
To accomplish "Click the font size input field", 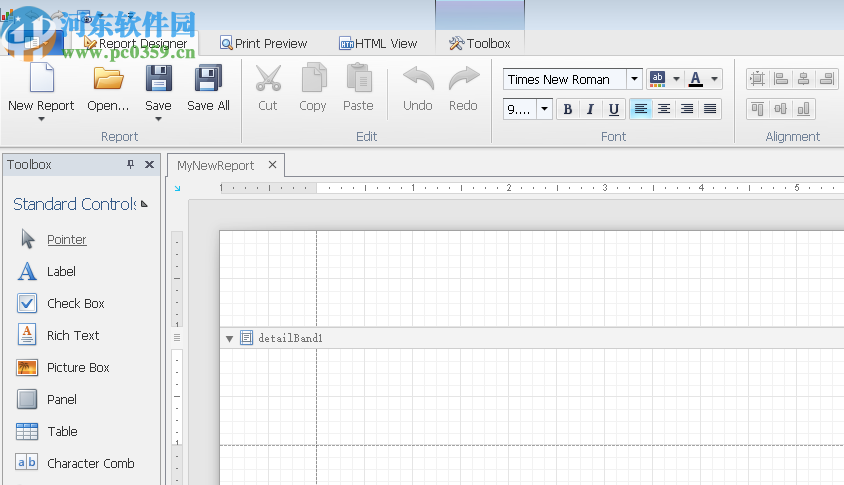I will click(x=519, y=109).
